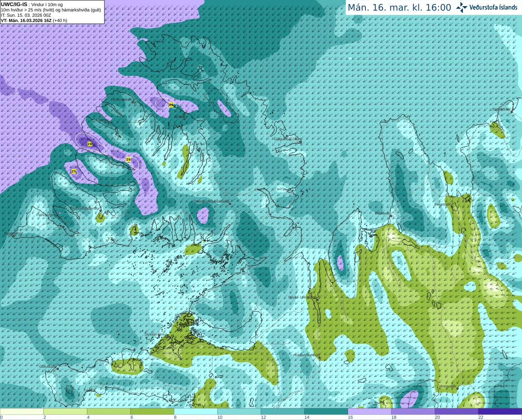The height and width of the screenshot is (420, 522).
Task: Select the 14–16 m/s dark teal legend swatch
Action: 326,411
